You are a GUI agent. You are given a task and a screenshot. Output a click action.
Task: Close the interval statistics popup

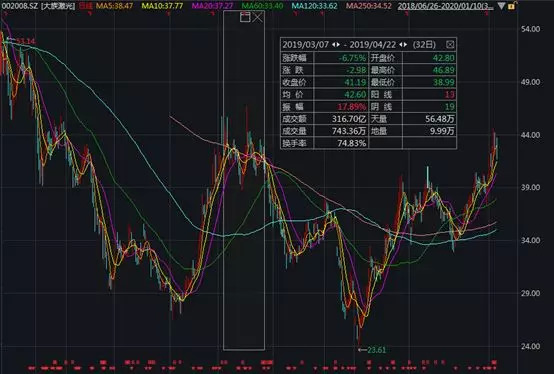[450, 44]
